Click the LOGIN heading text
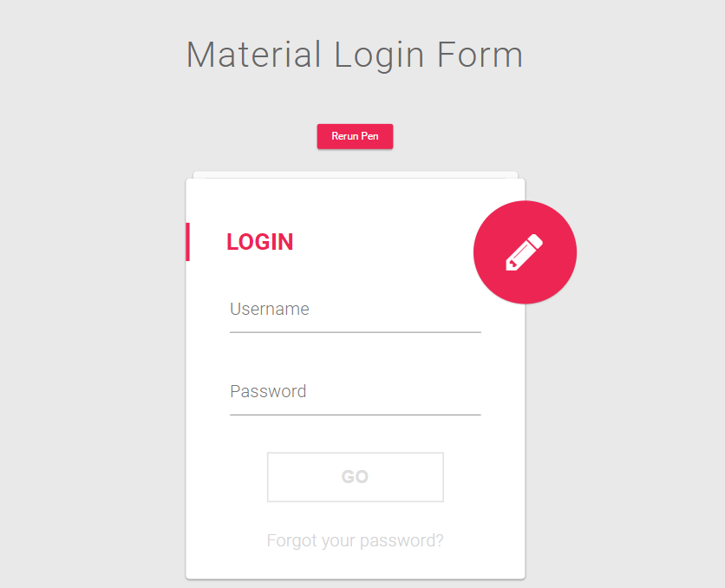Screen dimensions: 725x588 pyautogui.click(x=260, y=242)
